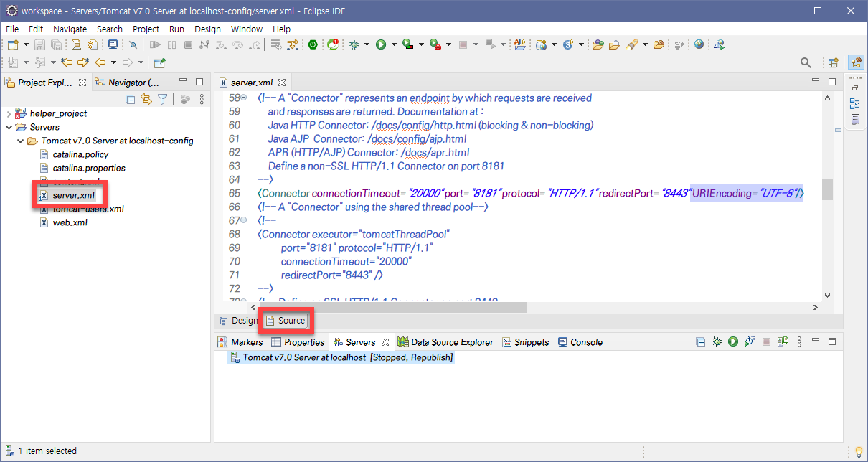Click line 65 Connector element text

531,194
